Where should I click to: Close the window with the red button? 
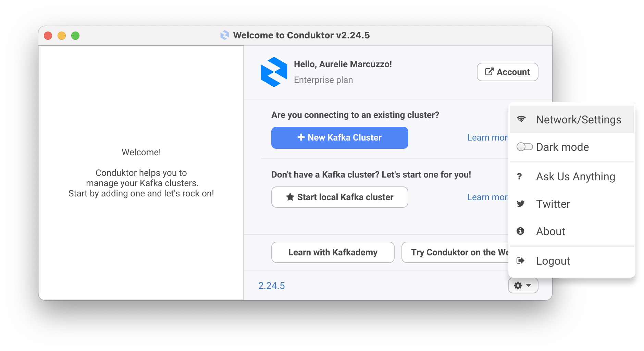click(x=48, y=36)
